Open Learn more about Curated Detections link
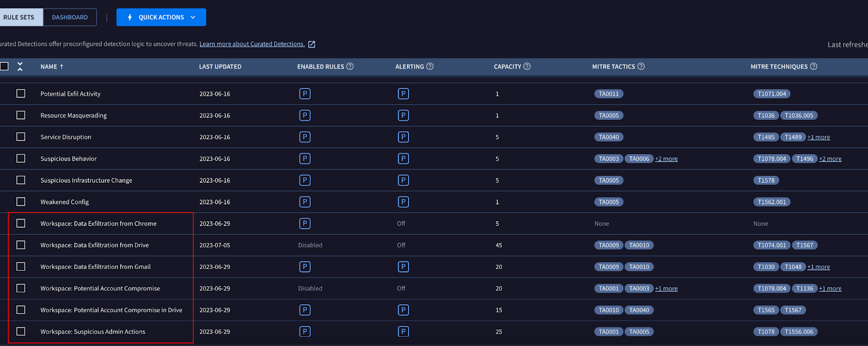Image resolution: width=868 pixels, height=346 pixels. [x=252, y=44]
